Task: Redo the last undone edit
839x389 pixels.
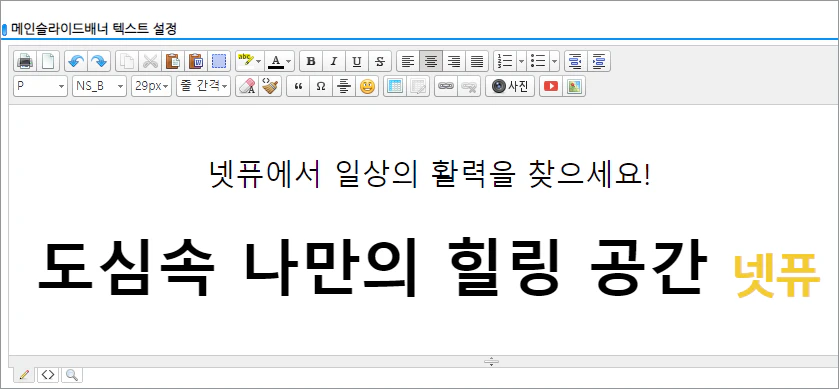Action: click(98, 62)
